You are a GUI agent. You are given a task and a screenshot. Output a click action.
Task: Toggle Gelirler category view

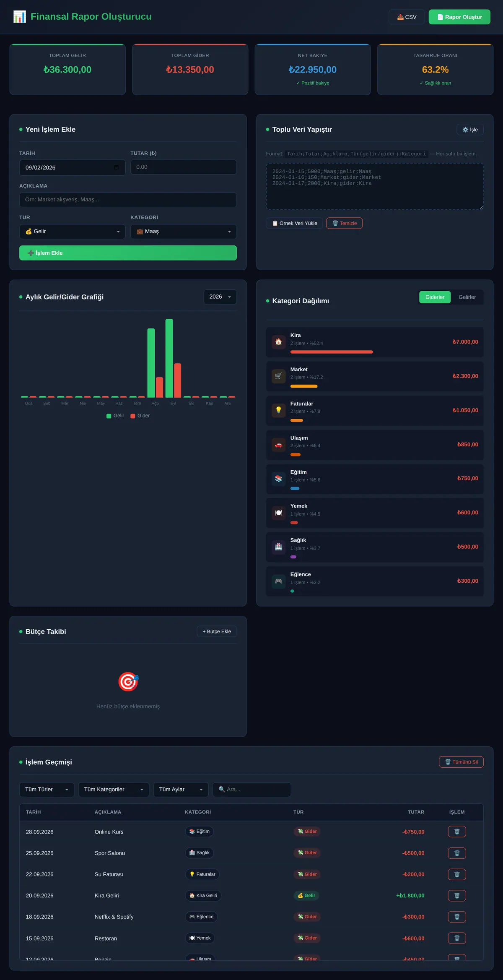tap(467, 297)
